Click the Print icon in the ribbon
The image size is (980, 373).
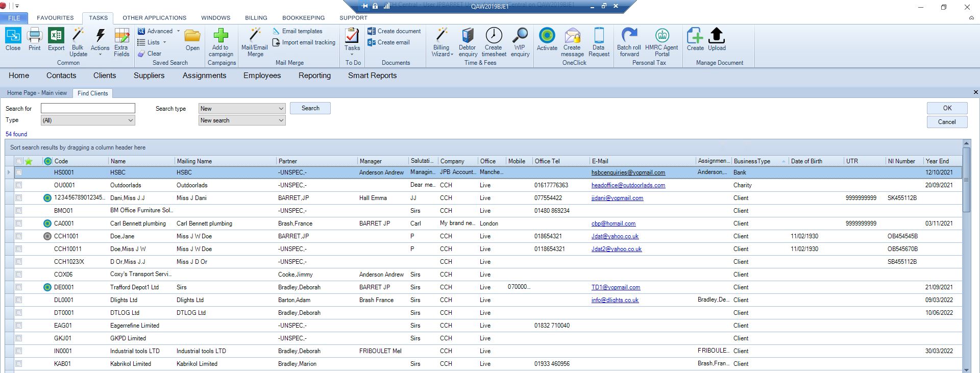[34, 39]
